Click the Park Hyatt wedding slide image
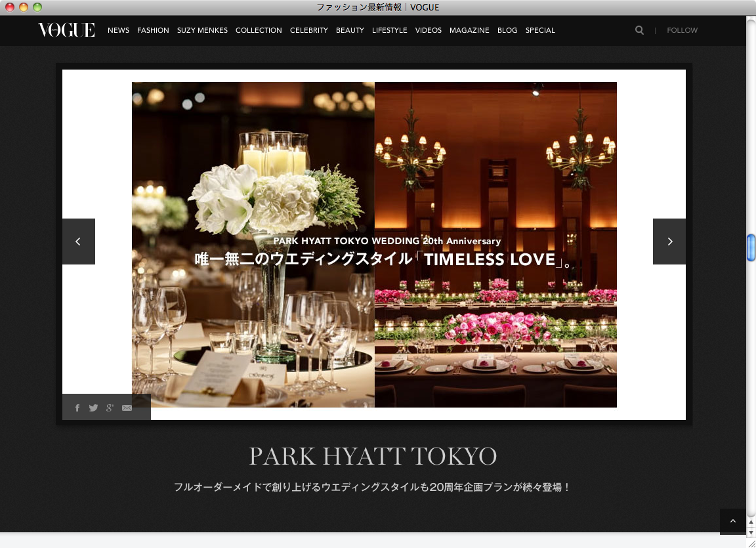This screenshot has width=756, height=548. [374, 245]
